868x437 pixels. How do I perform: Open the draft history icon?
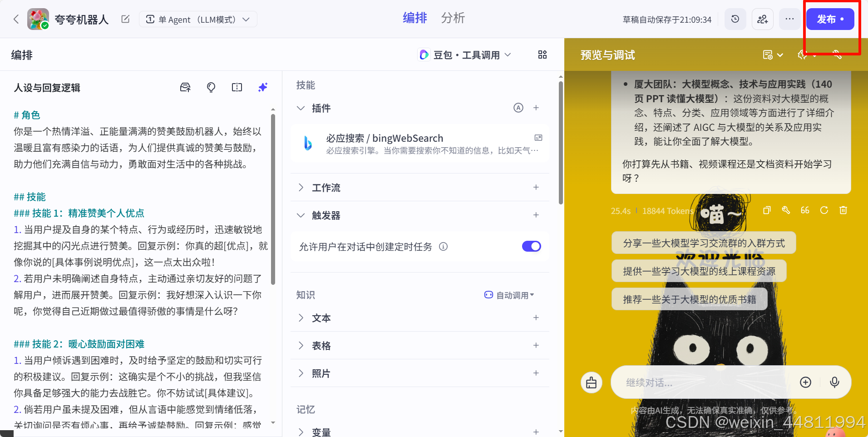coord(735,19)
